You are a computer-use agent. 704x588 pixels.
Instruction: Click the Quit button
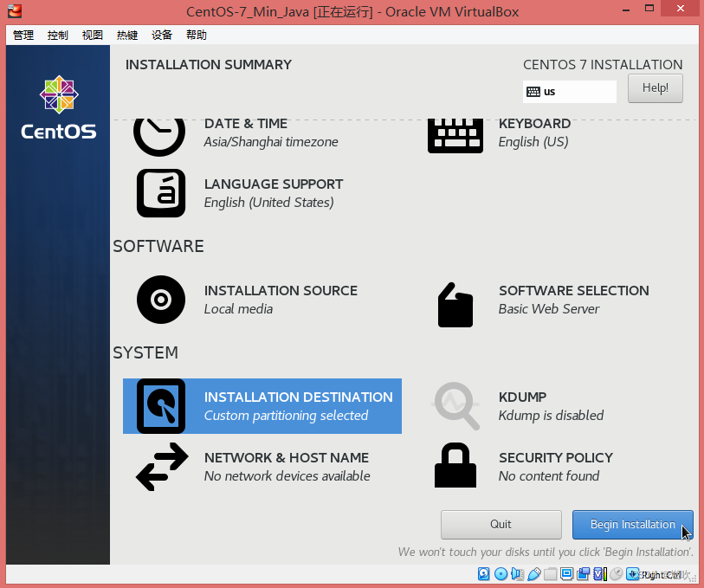(x=501, y=524)
